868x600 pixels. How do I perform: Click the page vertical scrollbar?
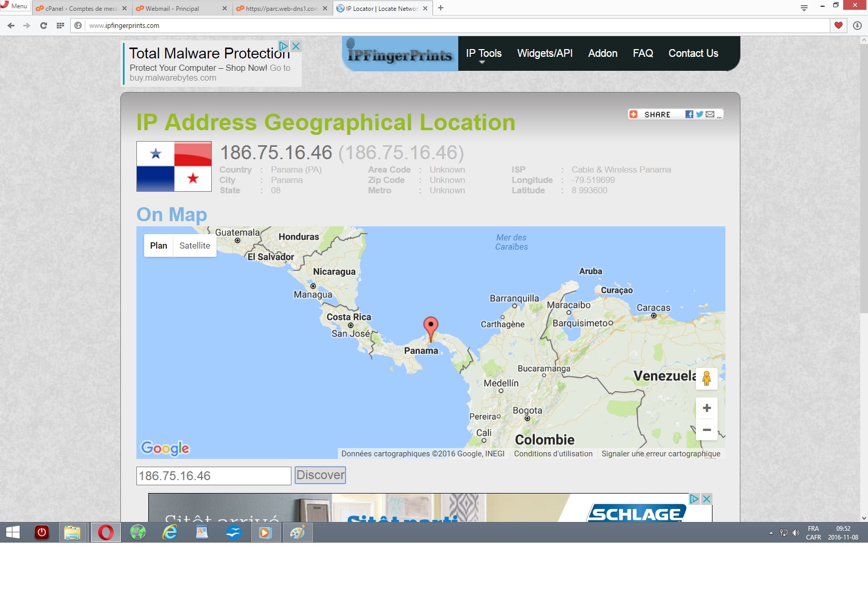[x=863, y=176]
